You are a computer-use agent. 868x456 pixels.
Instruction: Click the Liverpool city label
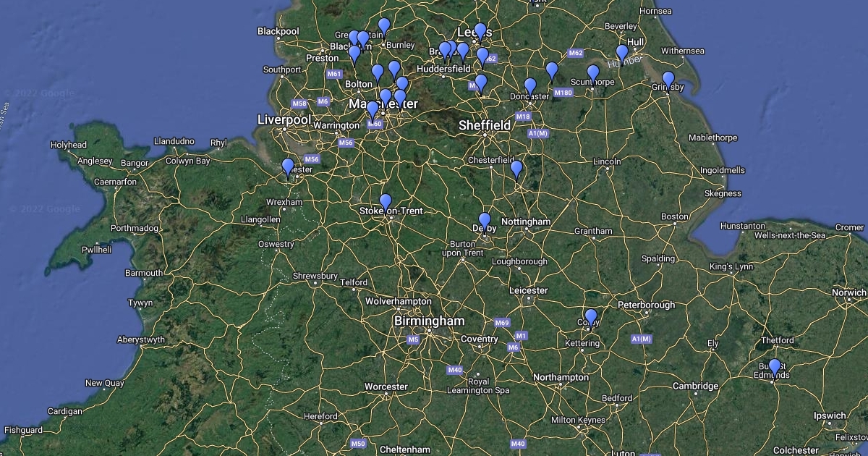tap(284, 119)
